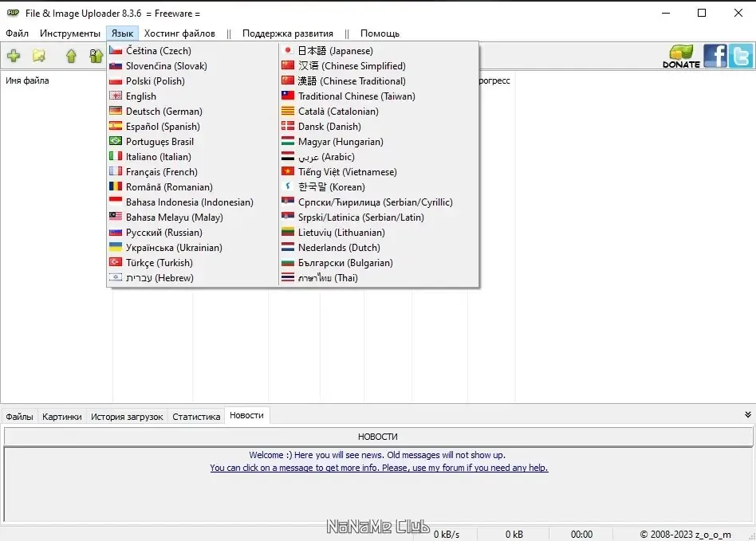The width and height of the screenshot is (756, 541).
Task: Click the DONATE money icon
Action: point(681,57)
